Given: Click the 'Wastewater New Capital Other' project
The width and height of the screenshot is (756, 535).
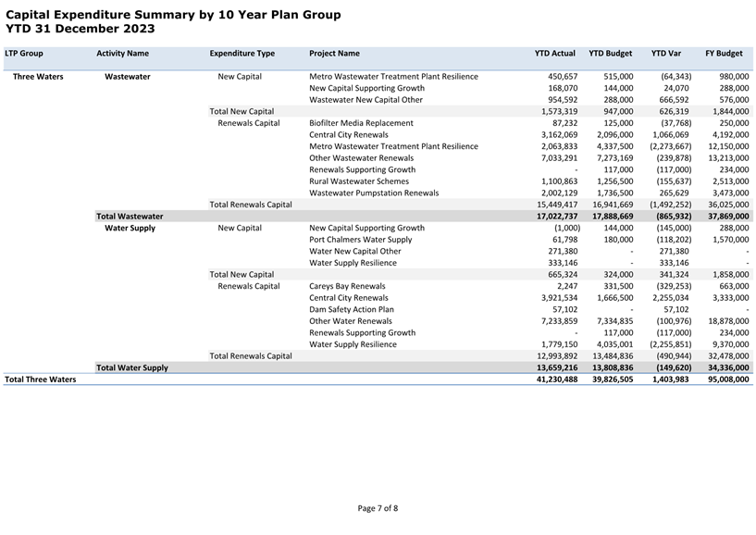Looking at the screenshot, I should 366,100.
